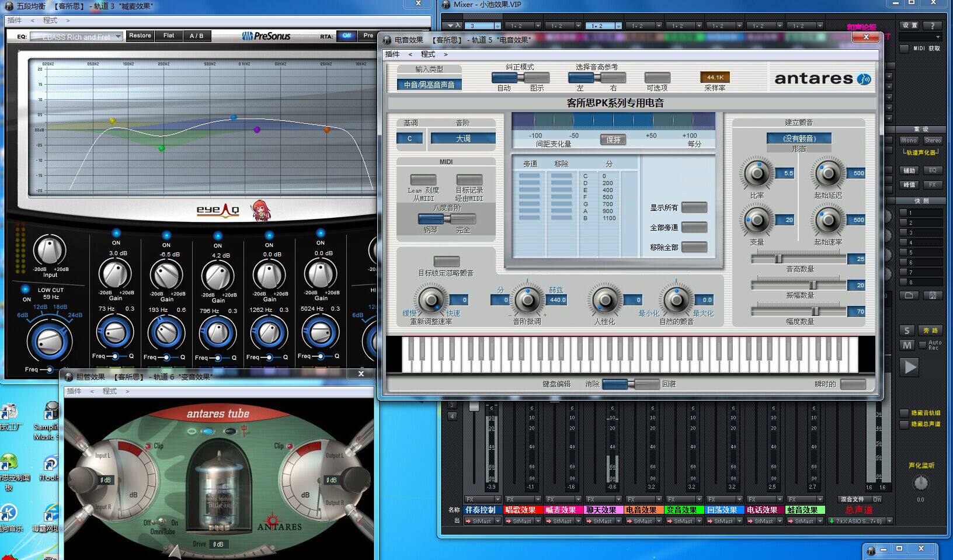Image resolution: width=953 pixels, height=560 pixels.
Task: Click the 人性化 knob
Action: tap(604, 300)
